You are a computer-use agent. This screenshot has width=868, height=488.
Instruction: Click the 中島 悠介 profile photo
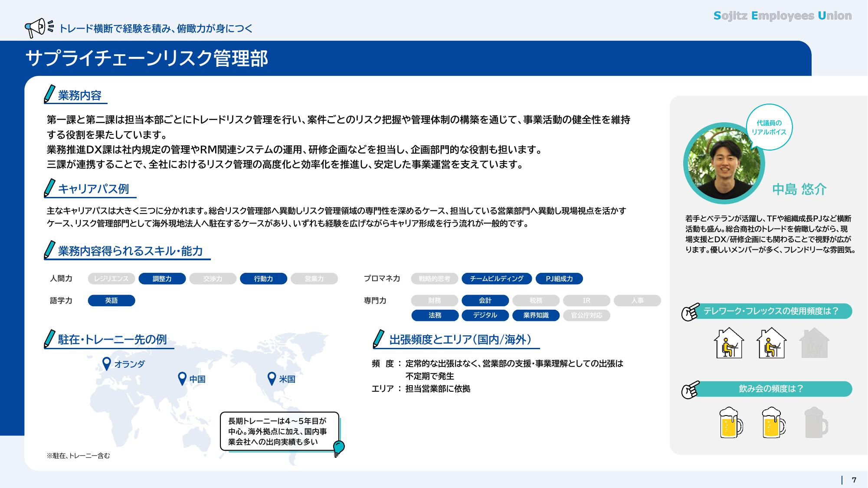[724, 164]
